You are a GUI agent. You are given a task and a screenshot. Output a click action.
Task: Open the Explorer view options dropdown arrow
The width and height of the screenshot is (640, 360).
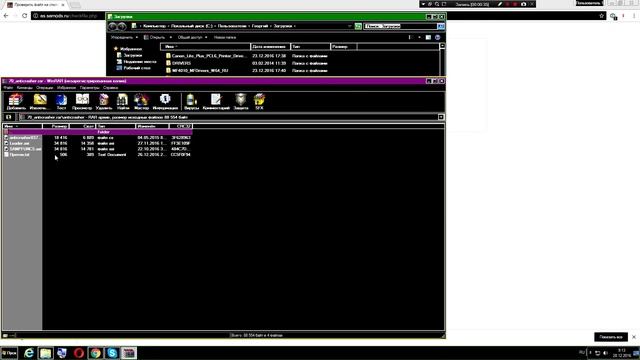pos(419,37)
